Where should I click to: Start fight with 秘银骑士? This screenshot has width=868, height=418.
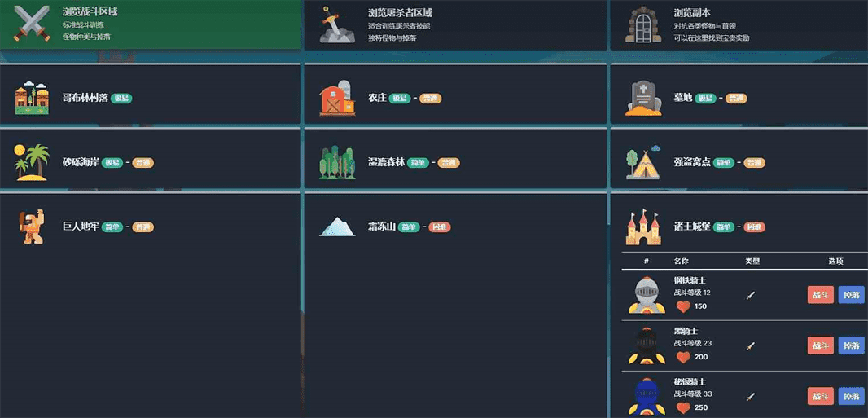(x=821, y=396)
